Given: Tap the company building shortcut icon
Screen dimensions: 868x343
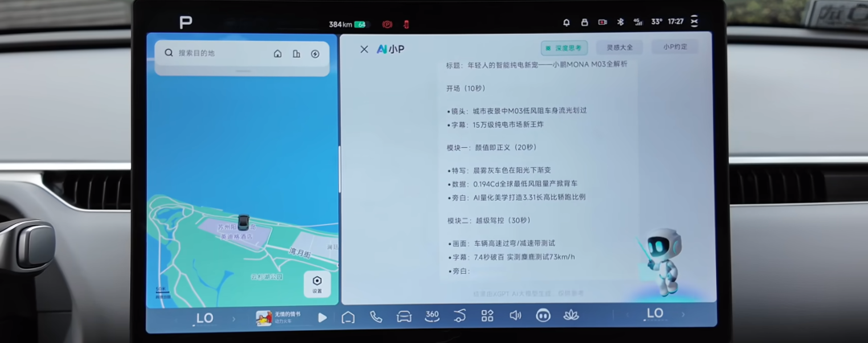Looking at the screenshot, I should pos(296,54).
